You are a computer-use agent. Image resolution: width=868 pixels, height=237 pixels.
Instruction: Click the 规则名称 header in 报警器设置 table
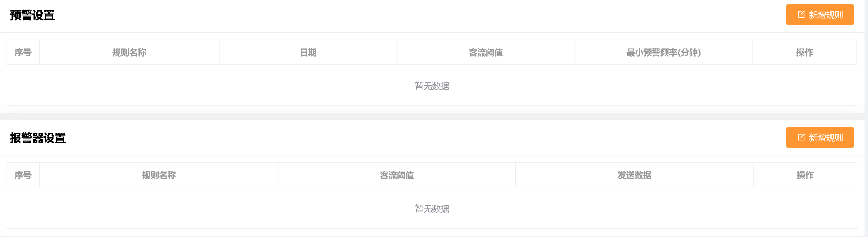[159, 175]
